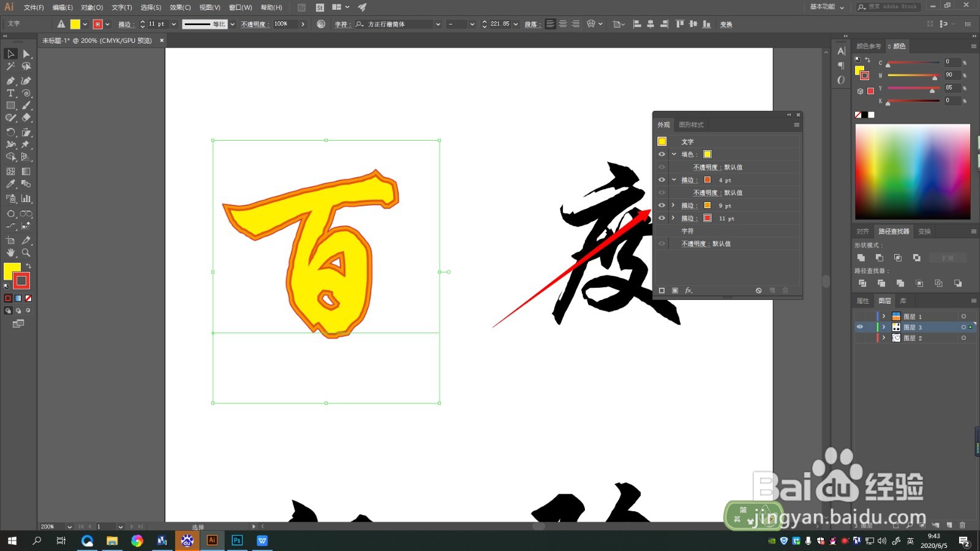Click the yellow Fill color swatch
Viewport: 980px width, 551px height.
[x=707, y=154]
